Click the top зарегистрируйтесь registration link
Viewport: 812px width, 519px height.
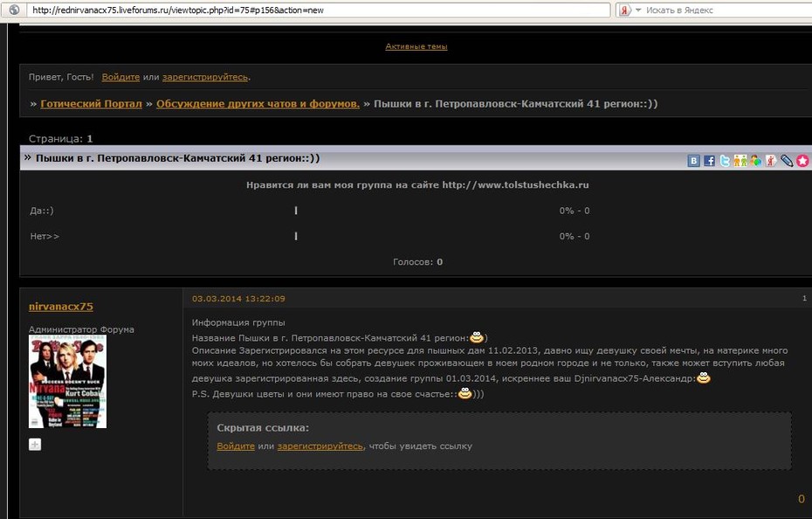(x=205, y=77)
